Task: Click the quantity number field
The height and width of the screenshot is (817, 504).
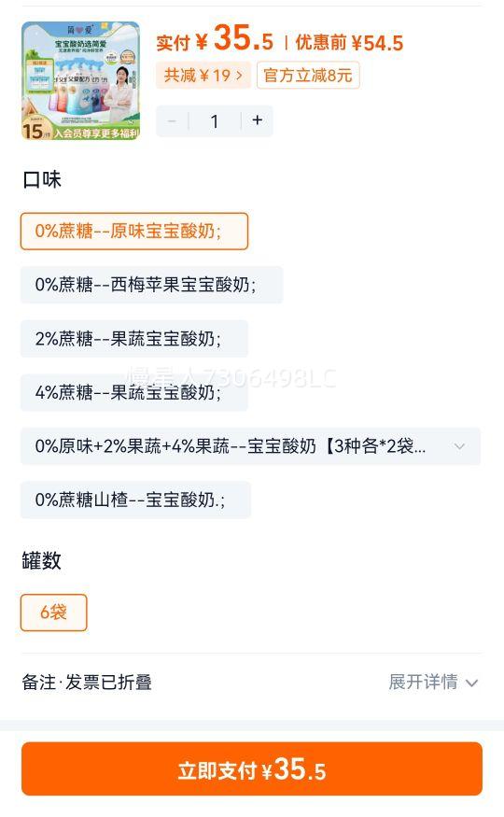Action: point(215,120)
